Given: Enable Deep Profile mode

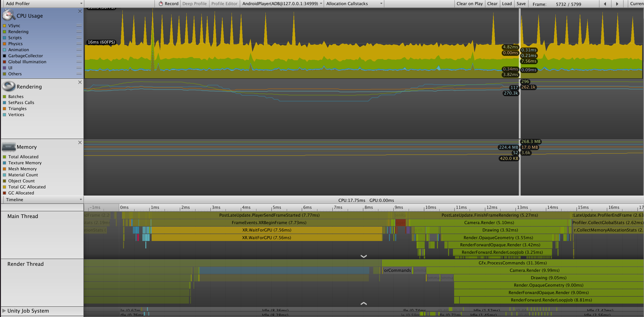Looking at the screenshot, I should click(194, 3).
